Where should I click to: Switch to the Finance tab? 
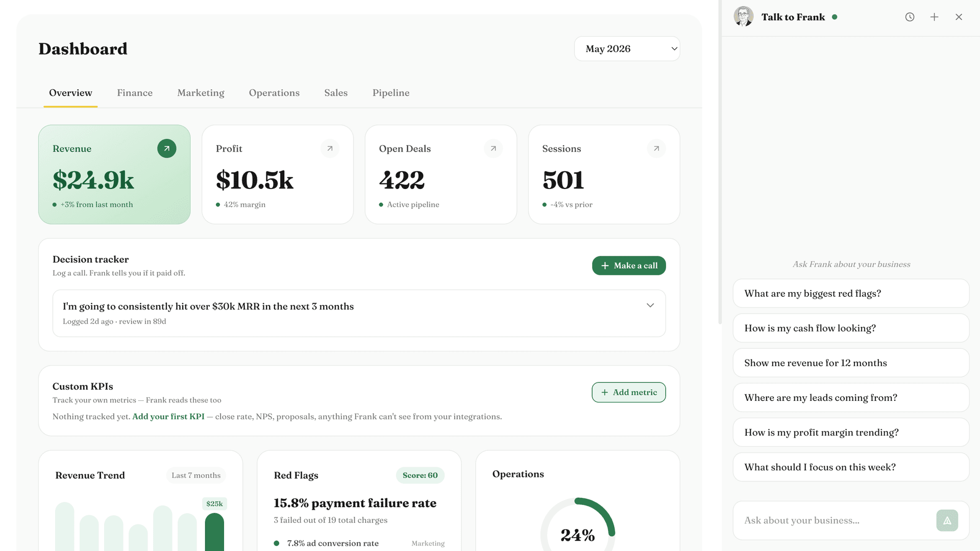pyautogui.click(x=135, y=93)
